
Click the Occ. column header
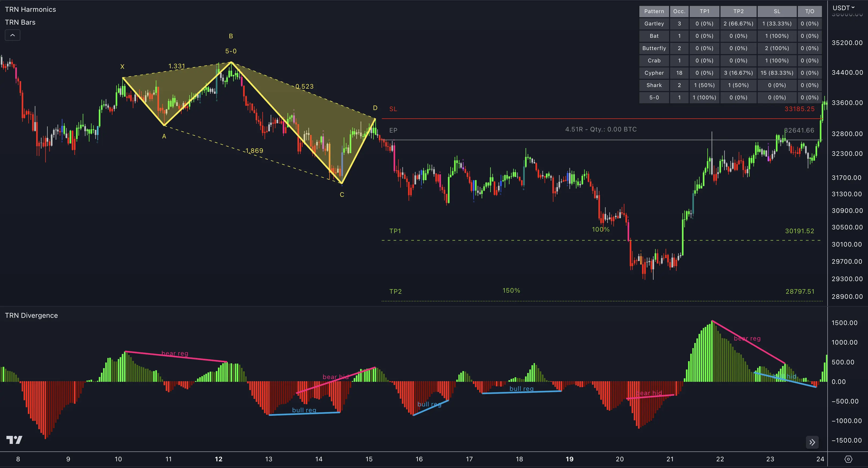click(679, 11)
